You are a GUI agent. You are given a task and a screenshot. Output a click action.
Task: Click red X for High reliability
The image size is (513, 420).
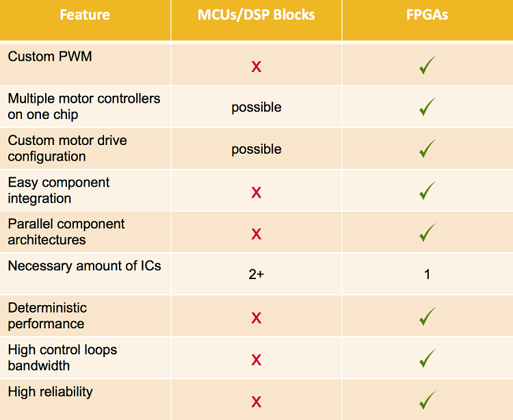(256, 402)
